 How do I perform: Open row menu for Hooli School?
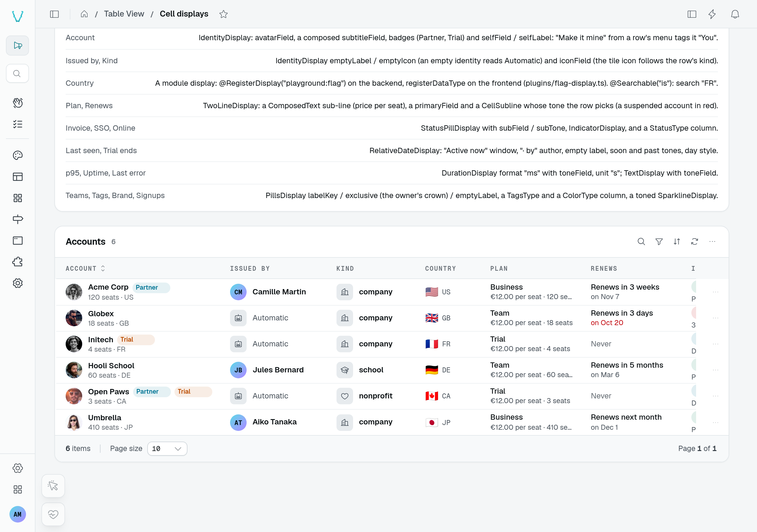[715, 370]
